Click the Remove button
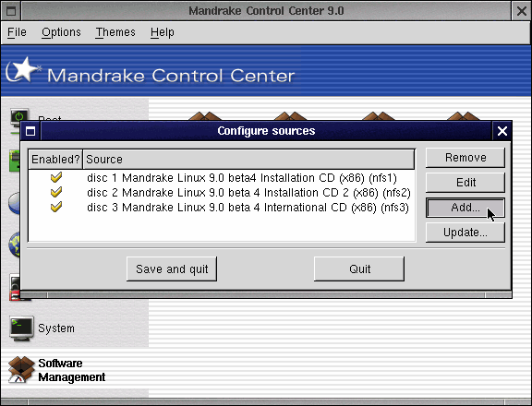Screen dimensions: 532x406 coord(465,158)
